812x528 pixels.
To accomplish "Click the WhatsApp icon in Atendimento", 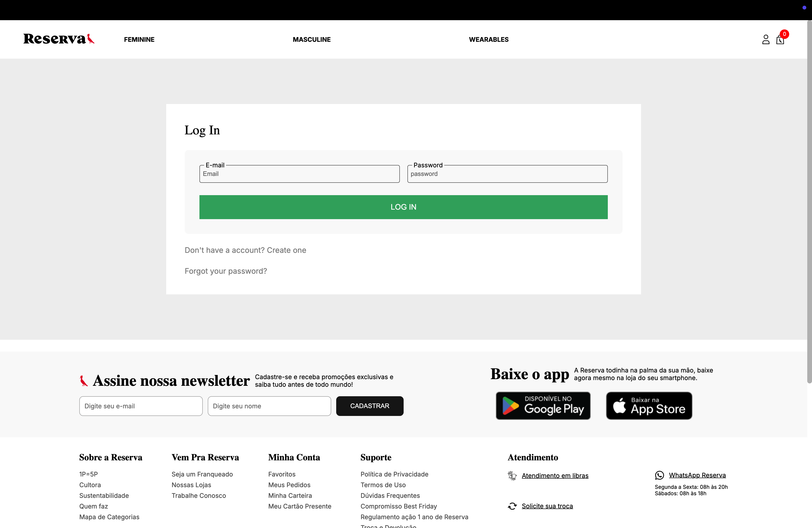I will coord(659,475).
